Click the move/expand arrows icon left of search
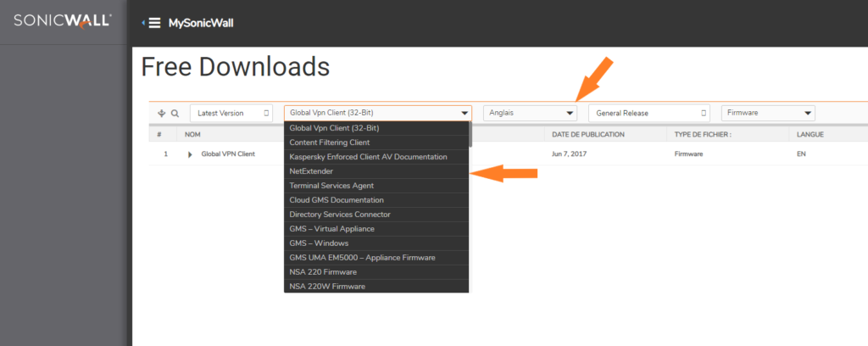 pos(162,113)
